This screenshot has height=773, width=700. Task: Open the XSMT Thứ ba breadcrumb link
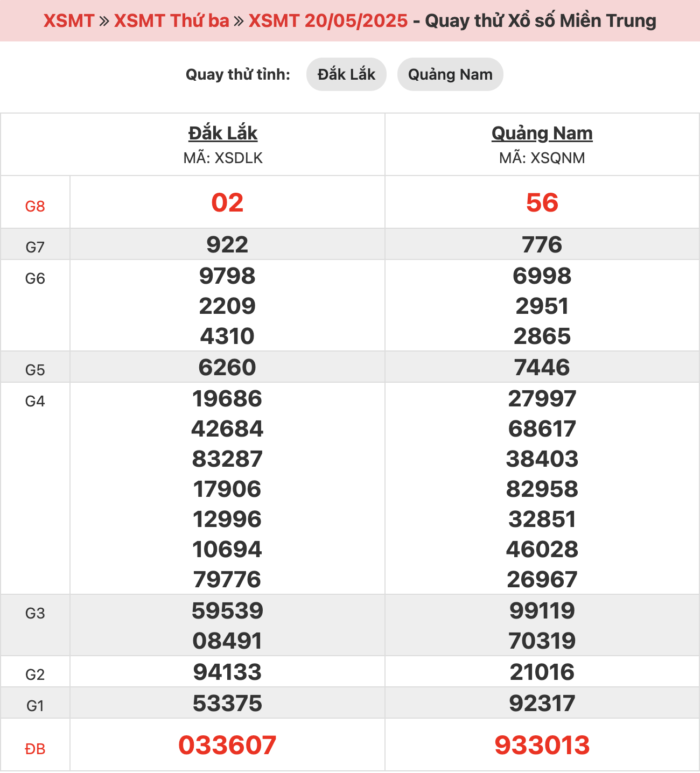point(172,21)
